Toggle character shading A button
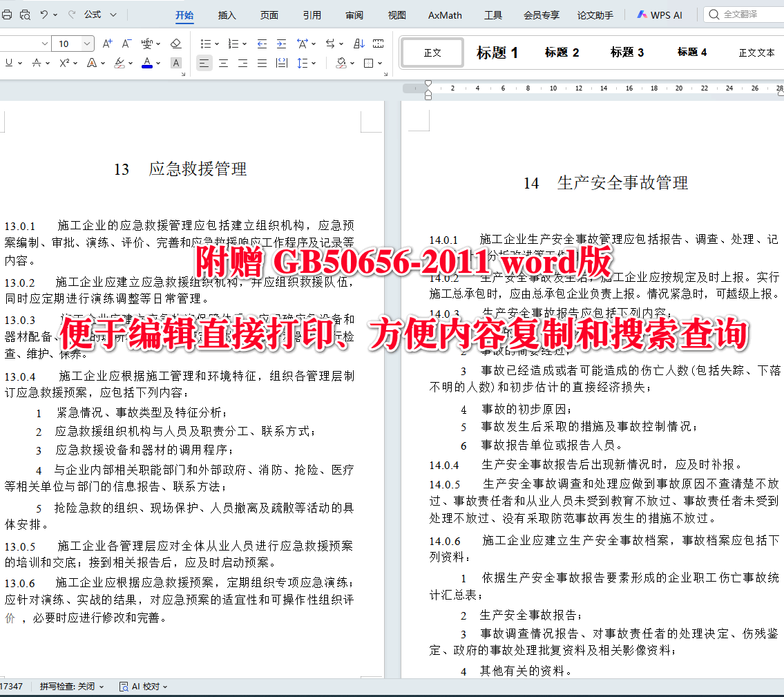784x697 pixels. click(176, 63)
